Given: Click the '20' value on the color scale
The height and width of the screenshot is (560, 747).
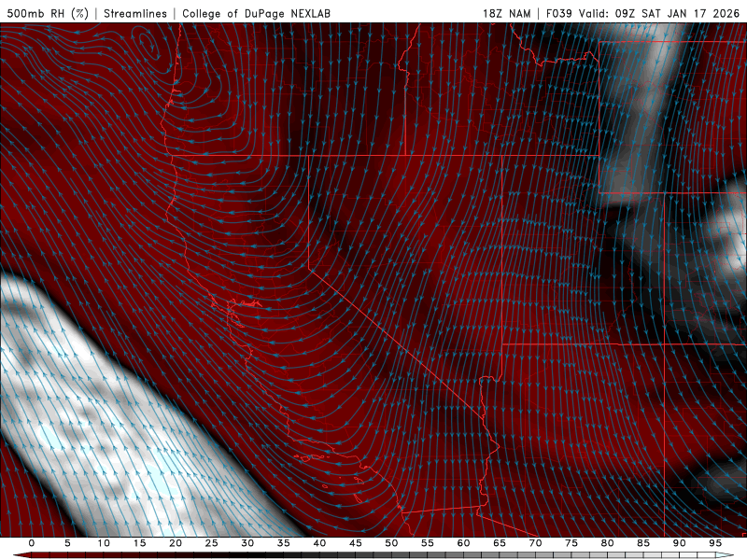Looking at the screenshot, I should point(176,543).
